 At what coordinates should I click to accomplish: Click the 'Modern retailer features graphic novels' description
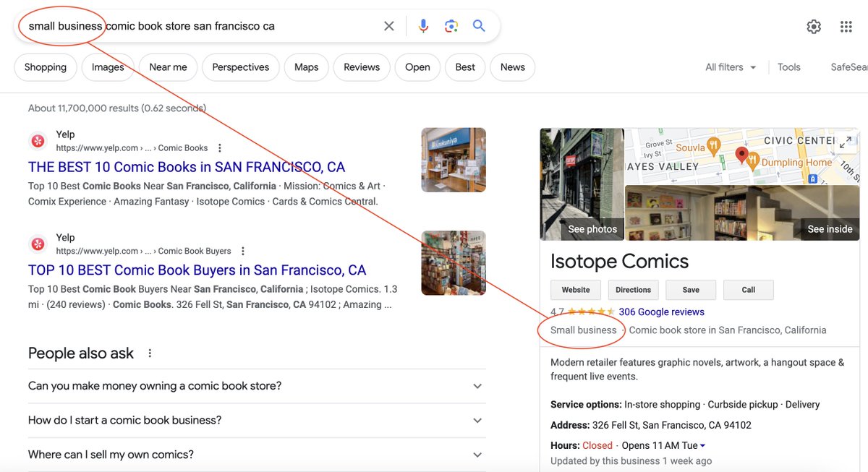[697, 369]
